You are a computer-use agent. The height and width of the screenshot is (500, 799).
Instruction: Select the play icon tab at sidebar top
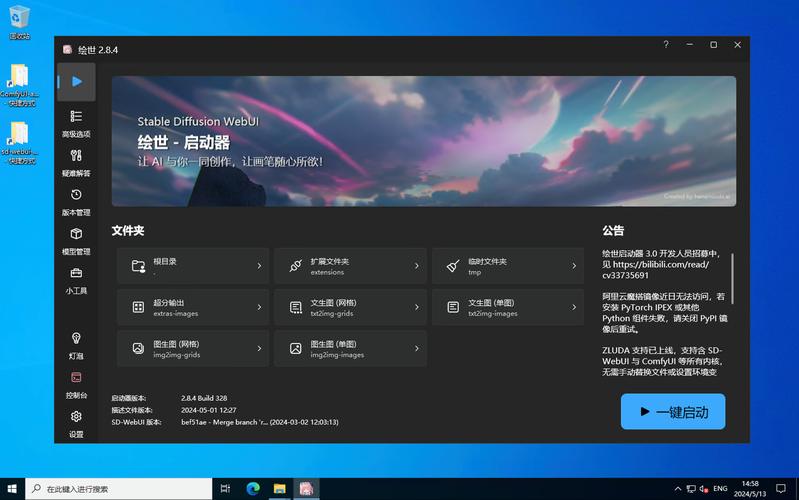(76, 81)
